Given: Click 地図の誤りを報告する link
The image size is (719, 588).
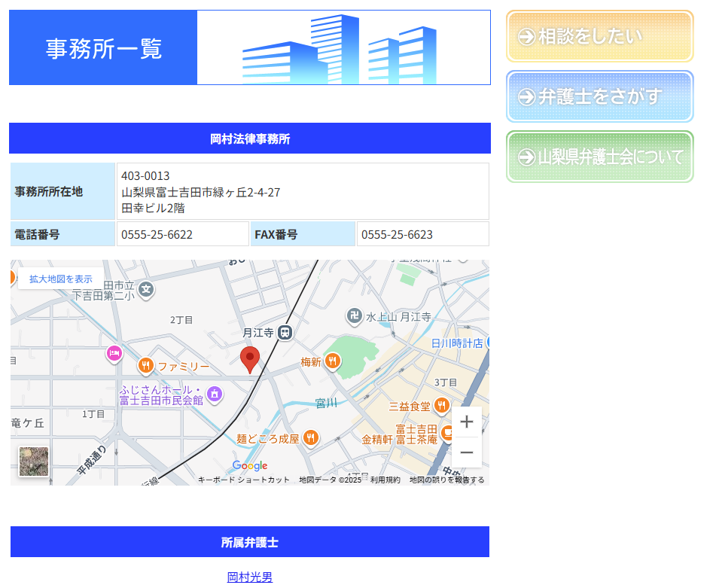Looking at the screenshot, I should point(446,480).
